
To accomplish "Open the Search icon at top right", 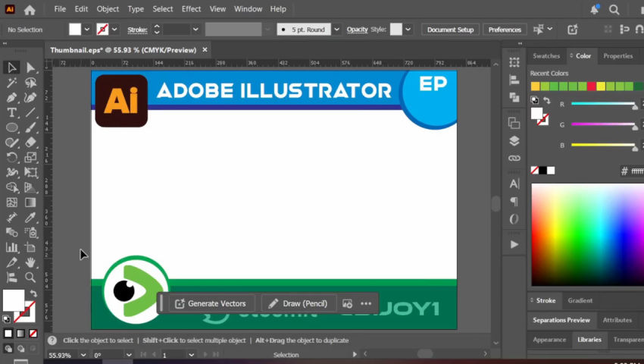I will pyautogui.click(x=614, y=9).
